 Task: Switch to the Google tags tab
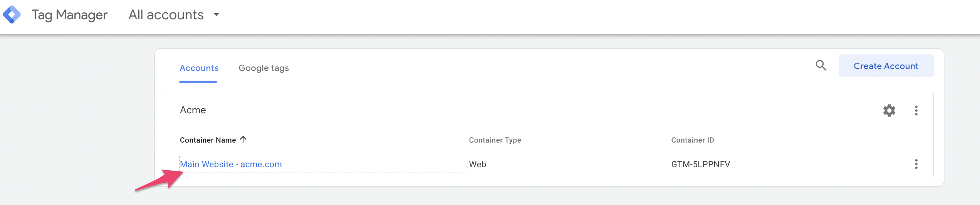tap(263, 68)
